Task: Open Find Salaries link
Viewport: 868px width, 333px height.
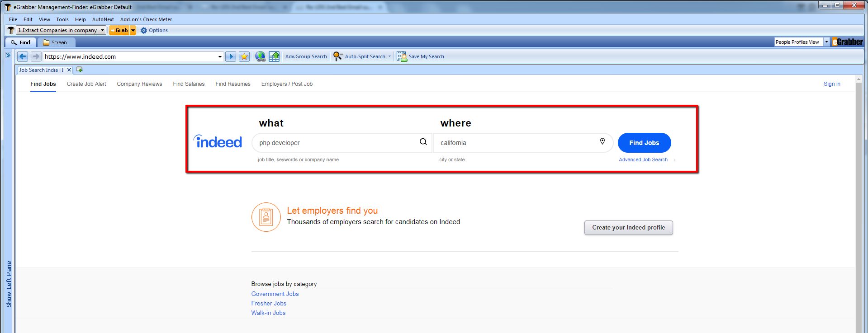Action: [x=189, y=84]
